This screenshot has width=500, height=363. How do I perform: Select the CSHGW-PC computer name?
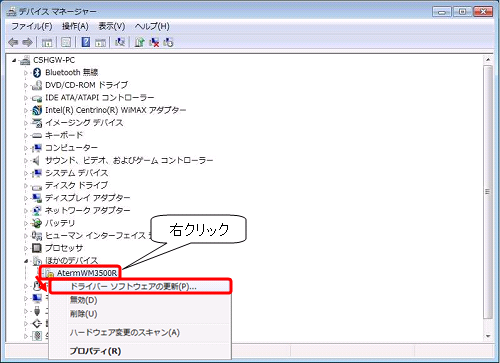point(54,60)
